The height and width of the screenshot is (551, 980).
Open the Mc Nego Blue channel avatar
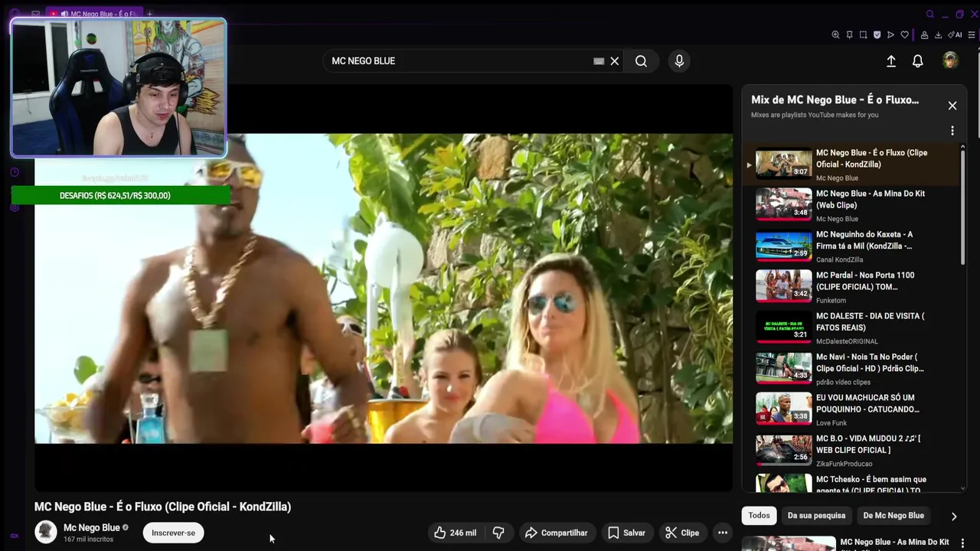[x=46, y=532]
